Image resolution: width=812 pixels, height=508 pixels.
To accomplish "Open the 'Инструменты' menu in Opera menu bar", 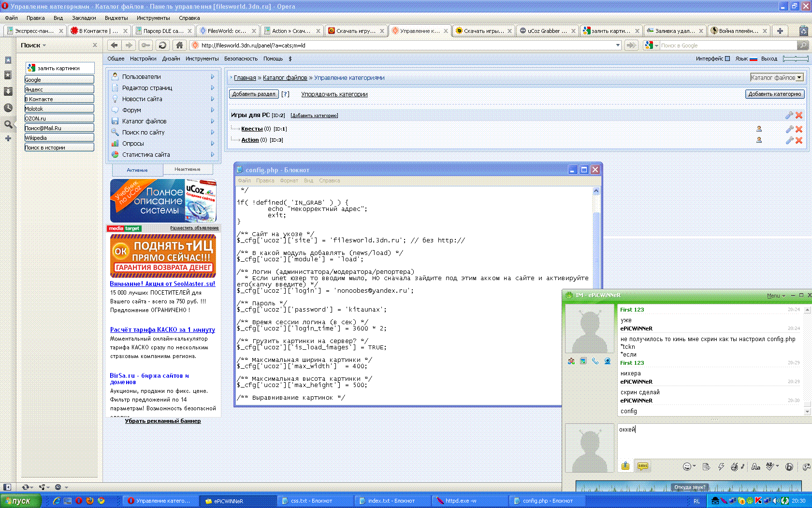I will 153,18.
